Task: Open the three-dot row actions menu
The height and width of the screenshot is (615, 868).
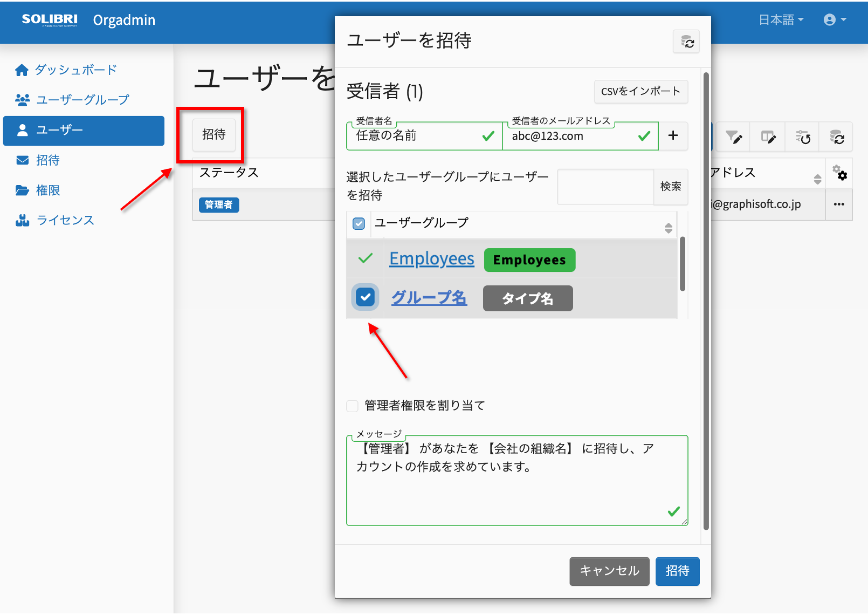Action: point(839,204)
